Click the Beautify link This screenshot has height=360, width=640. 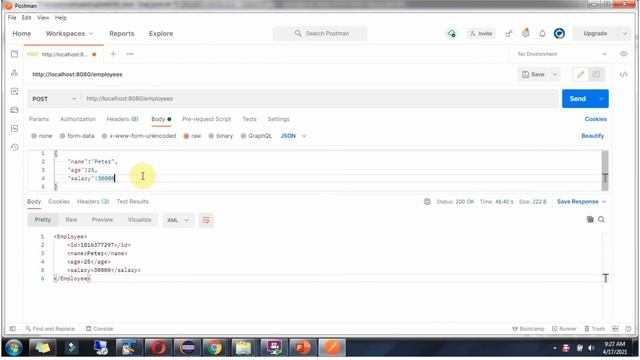pos(593,136)
